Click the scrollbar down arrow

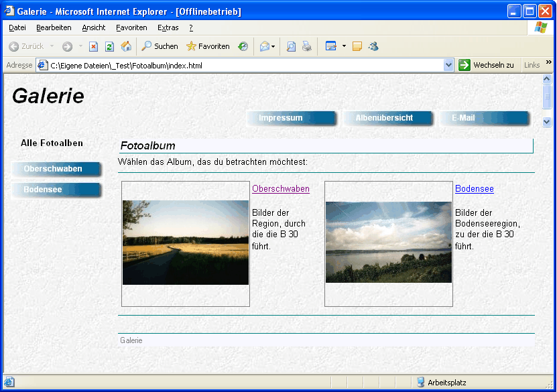click(x=547, y=122)
